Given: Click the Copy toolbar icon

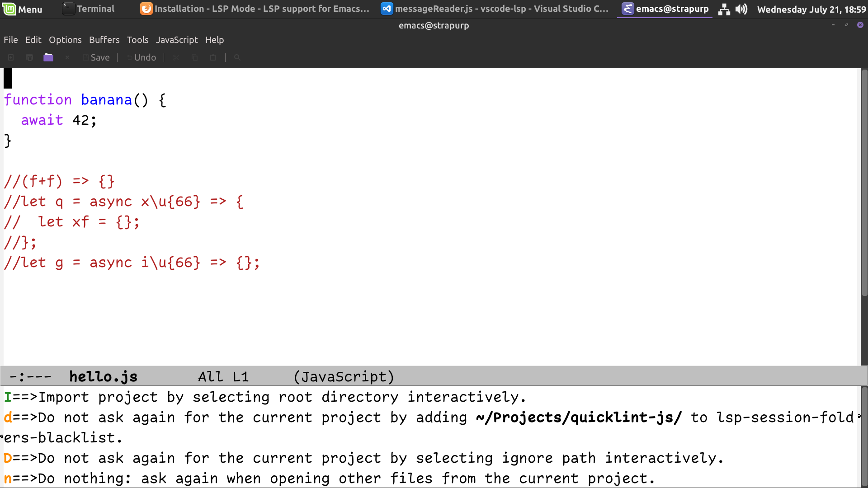Looking at the screenshot, I should point(195,57).
